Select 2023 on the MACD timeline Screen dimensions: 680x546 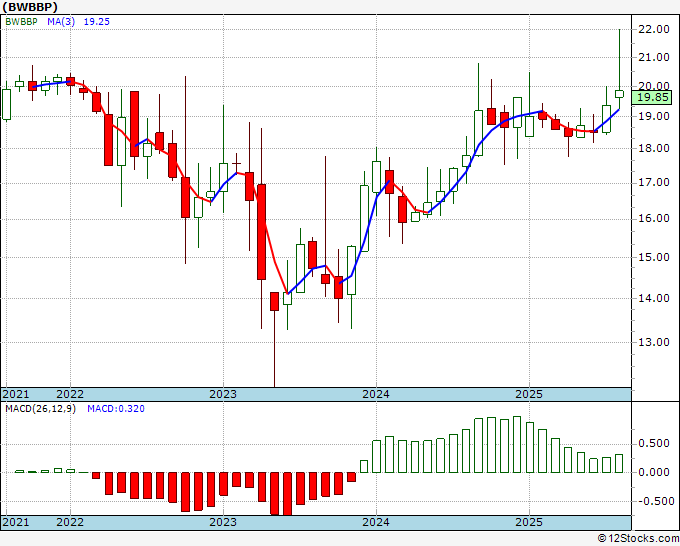click(223, 522)
